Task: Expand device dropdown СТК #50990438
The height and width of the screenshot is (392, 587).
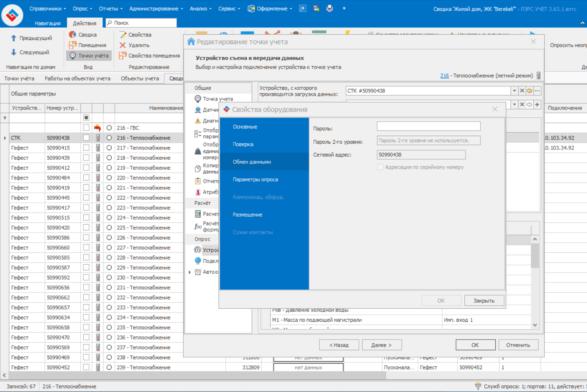Action: click(514, 91)
